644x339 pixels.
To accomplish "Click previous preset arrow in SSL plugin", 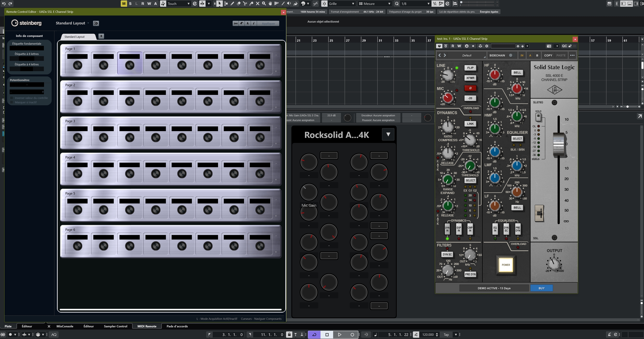I will 439,55.
